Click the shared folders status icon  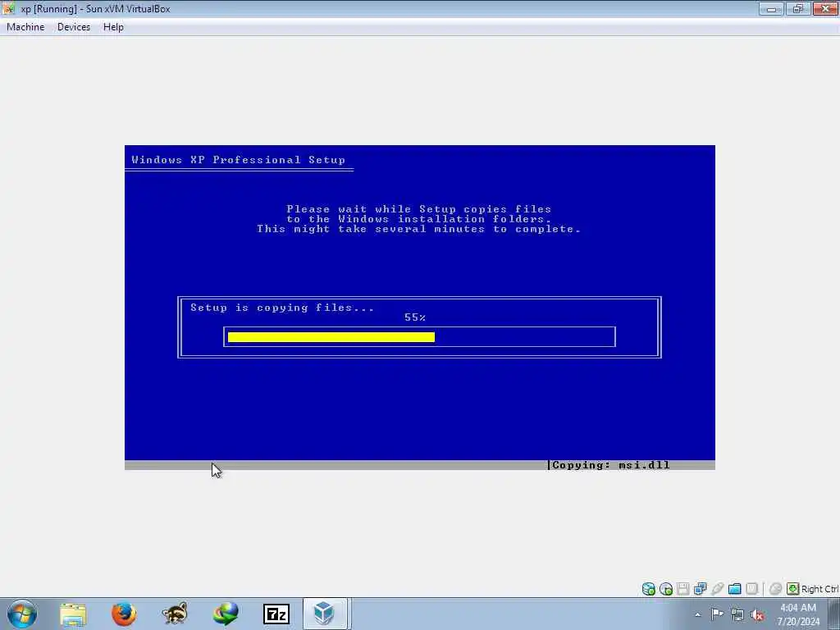tap(734, 589)
